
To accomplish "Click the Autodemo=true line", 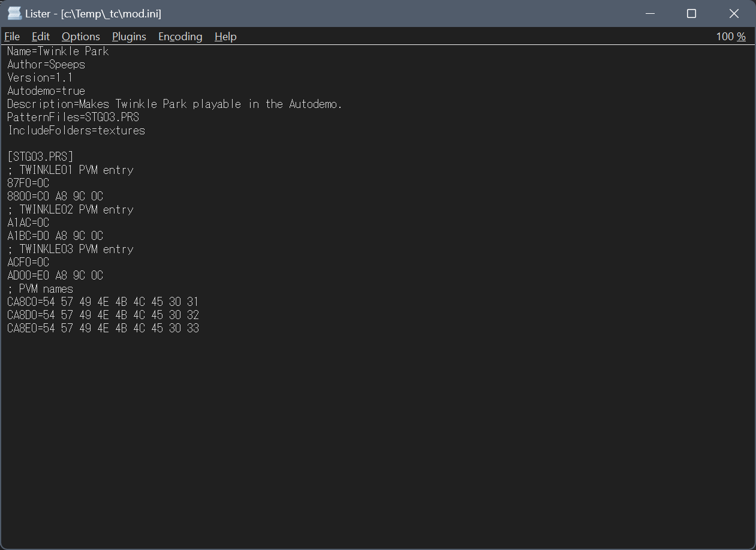I will click(46, 91).
